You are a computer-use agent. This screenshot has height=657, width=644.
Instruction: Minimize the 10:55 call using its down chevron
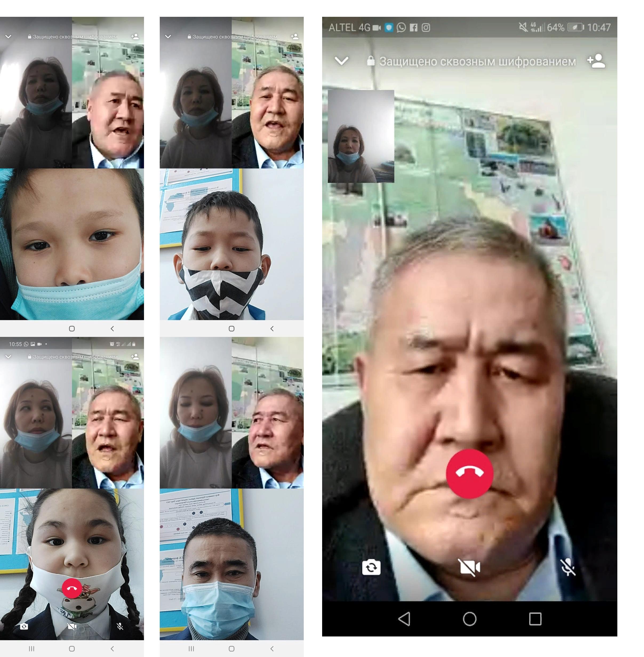coord(9,357)
